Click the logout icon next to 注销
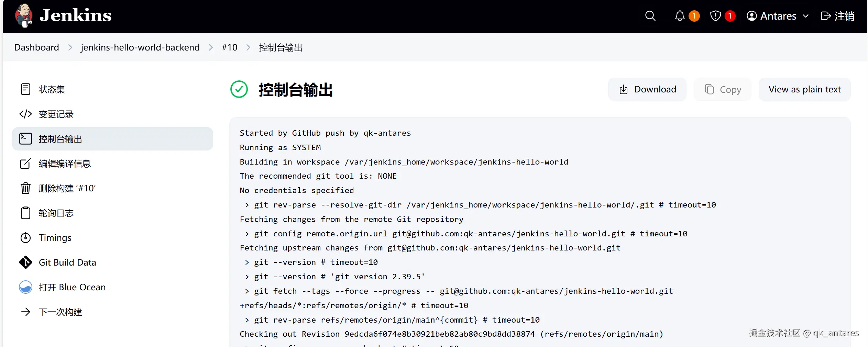The image size is (868, 347). point(825,16)
